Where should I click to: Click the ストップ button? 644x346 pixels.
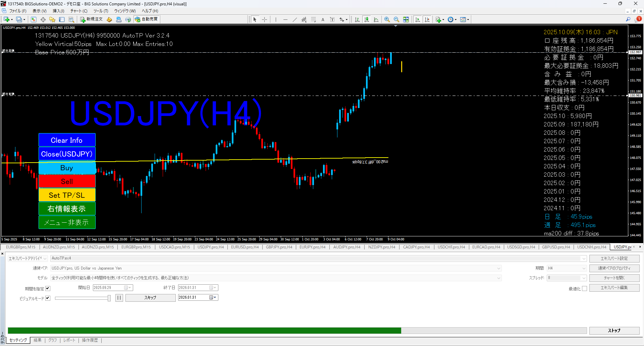pyautogui.click(x=614, y=331)
